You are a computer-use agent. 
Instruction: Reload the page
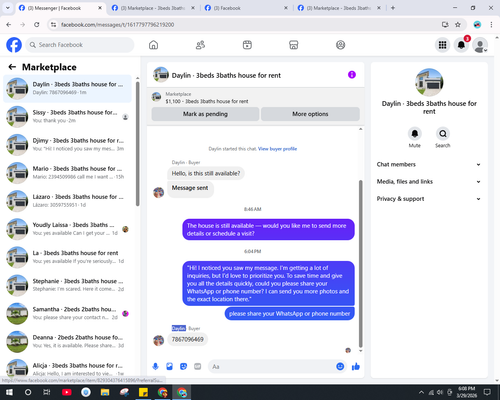coord(37,24)
